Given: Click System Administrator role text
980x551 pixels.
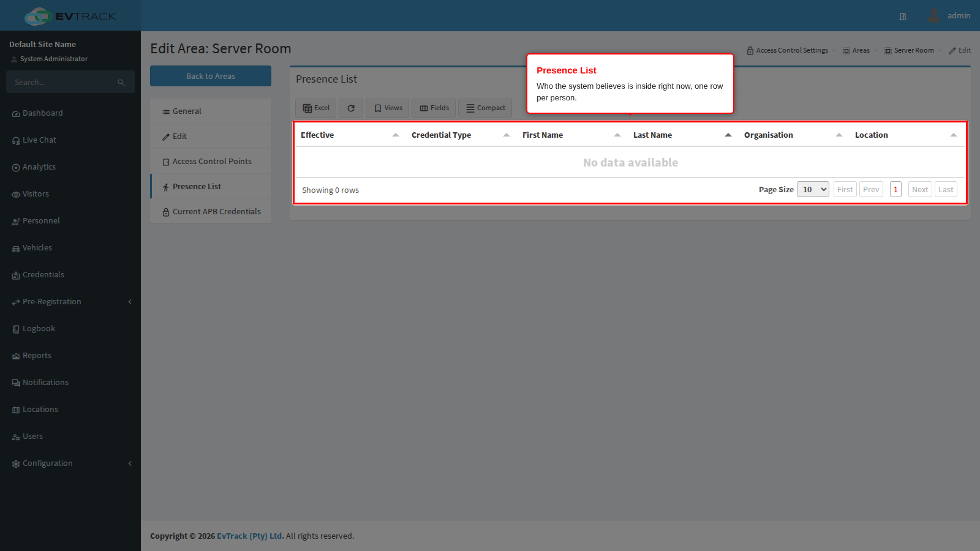Looking at the screenshot, I should pos(54,59).
